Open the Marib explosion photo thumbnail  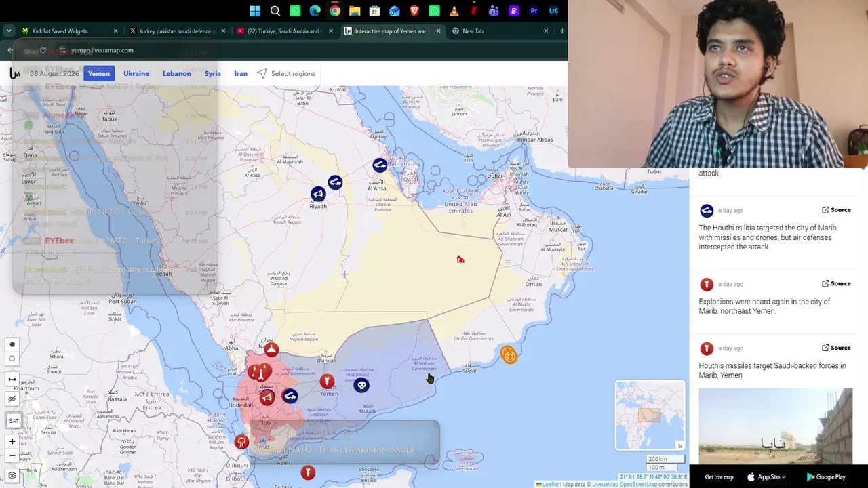pos(776,426)
